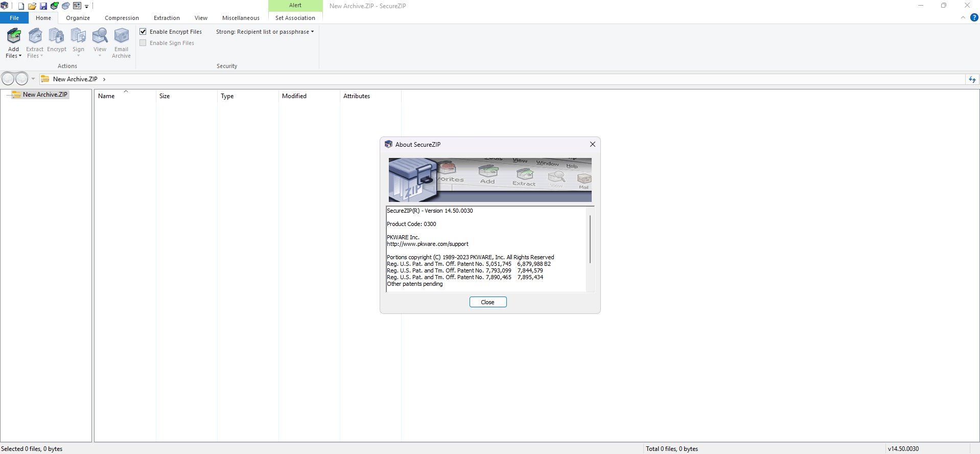Switch to the Compression ribbon tab
This screenshot has width=980, height=454.
point(122,18)
